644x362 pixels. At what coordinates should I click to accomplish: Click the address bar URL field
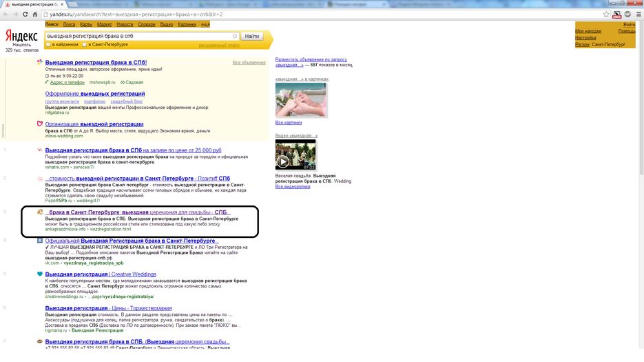[320, 14]
